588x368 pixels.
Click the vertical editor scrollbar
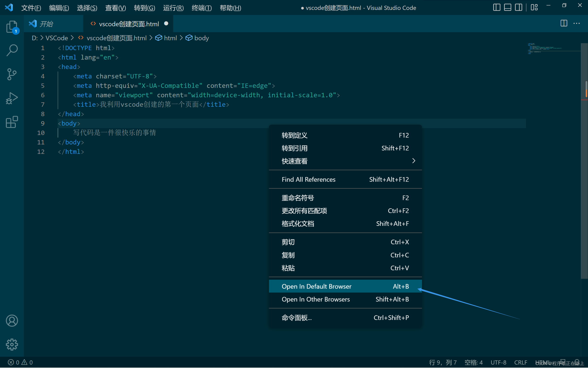(x=584, y=161)
